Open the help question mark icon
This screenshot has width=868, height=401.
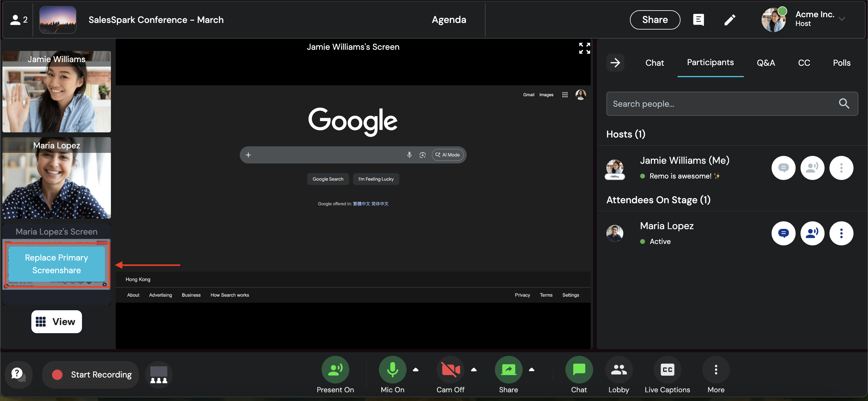point(18,374)
